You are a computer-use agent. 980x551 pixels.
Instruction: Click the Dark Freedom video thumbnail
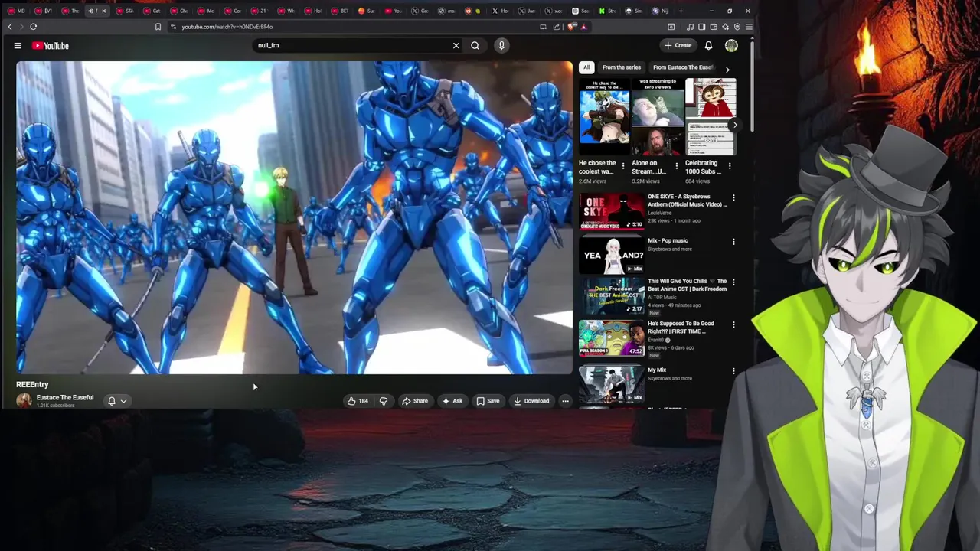(612, 296)
